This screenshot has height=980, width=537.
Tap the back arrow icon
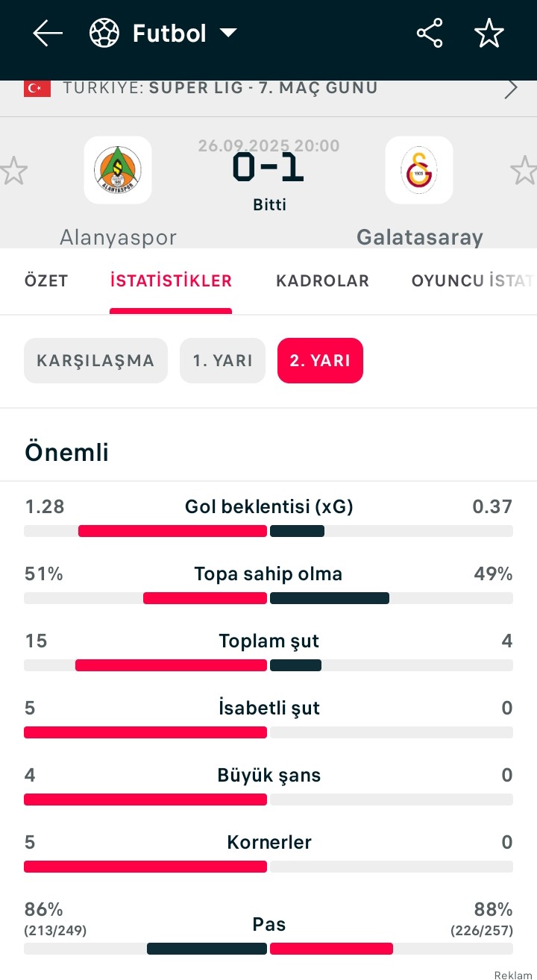[47, 34]
